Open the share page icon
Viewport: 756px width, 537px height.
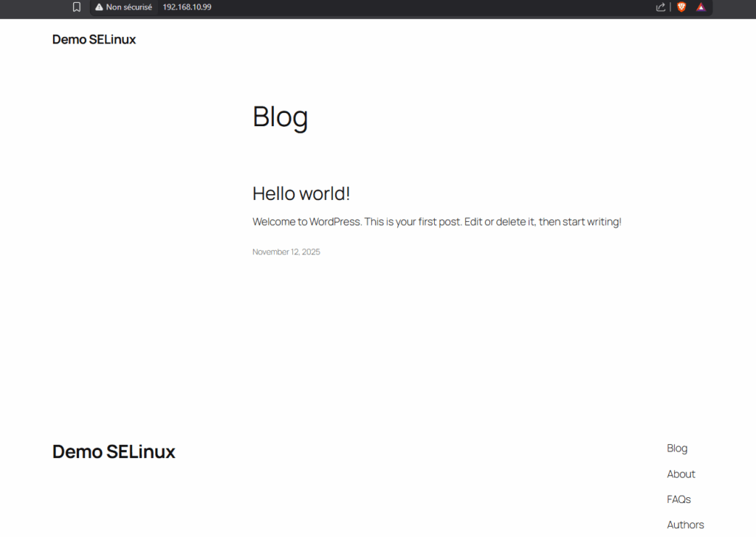click(661, 7)
